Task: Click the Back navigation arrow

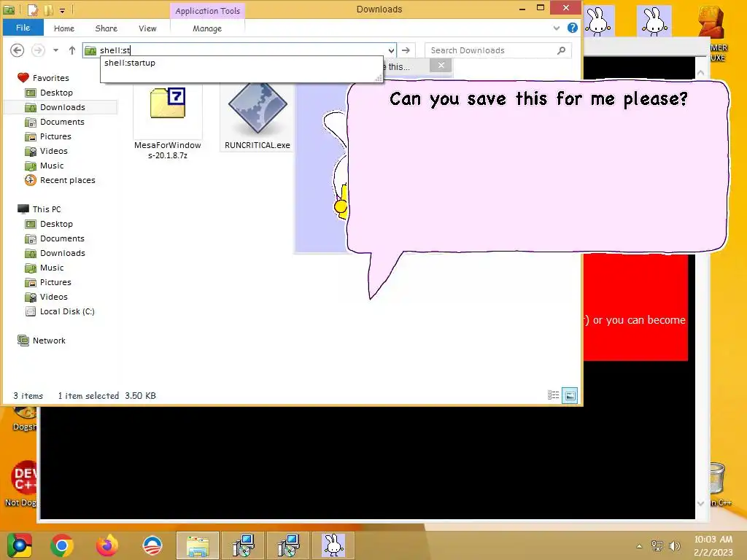Action: pos(18,50)
